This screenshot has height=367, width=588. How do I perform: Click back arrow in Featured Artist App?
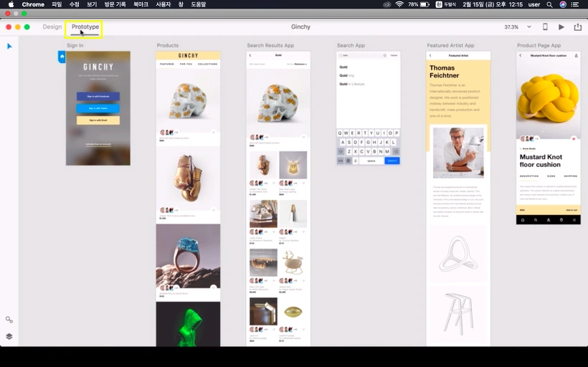tap(430, 55)
